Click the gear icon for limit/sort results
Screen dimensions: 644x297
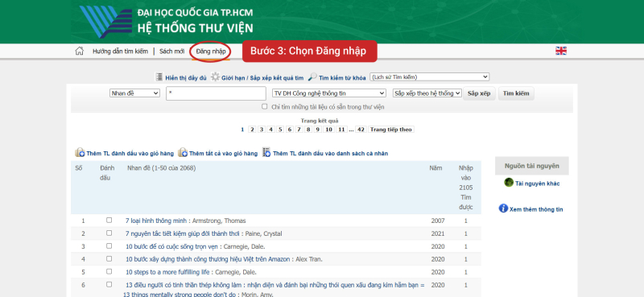(215, 76)
